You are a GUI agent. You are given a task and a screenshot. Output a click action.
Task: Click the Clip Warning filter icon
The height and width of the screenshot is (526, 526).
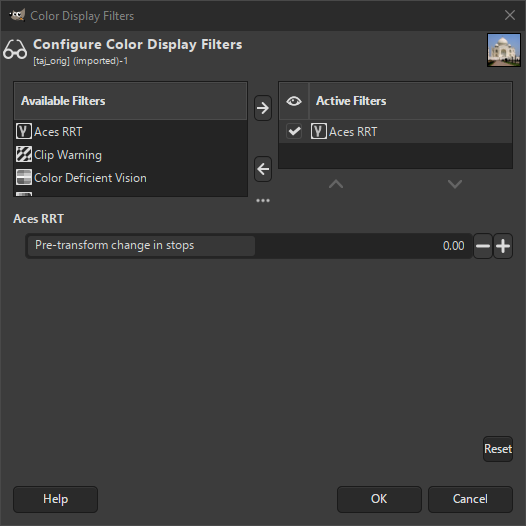(x=24, y=154)
